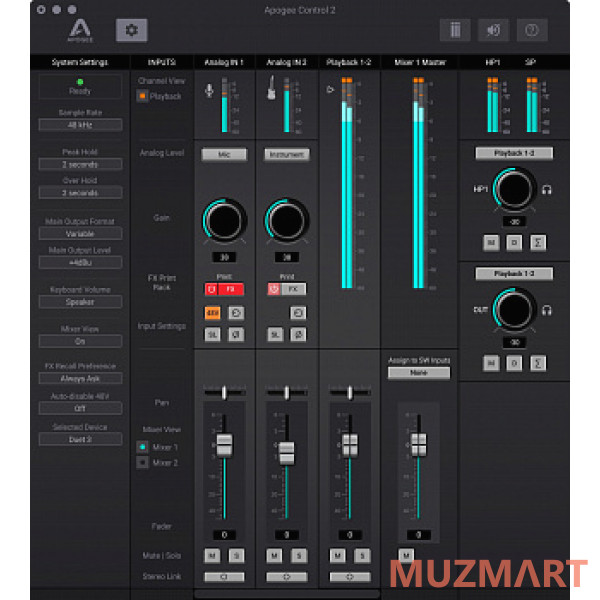Toggle the group icon on Analog IN 1
Screen dimensions: 600x600
(x=236, y=313)
